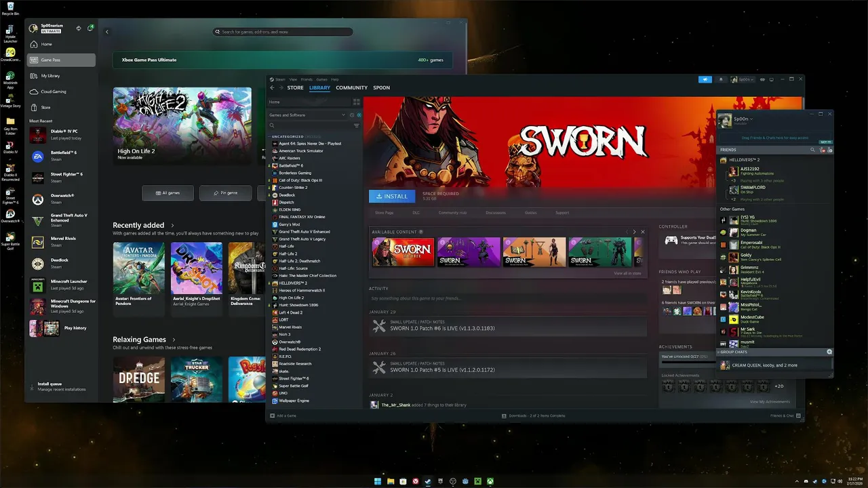The height and width of the screenshot is (488, 868).
Task: Click View My Achievements link
Action: pos(770,402)
